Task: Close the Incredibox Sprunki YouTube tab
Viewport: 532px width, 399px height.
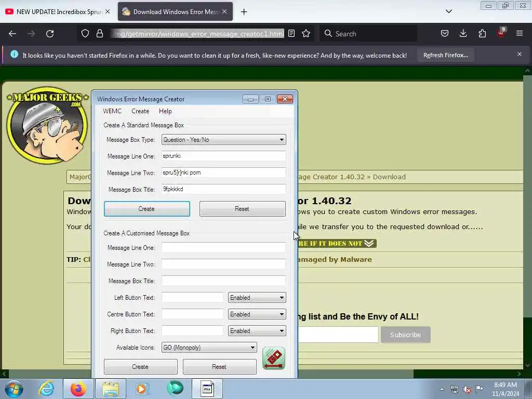Action: click(108, 11)
